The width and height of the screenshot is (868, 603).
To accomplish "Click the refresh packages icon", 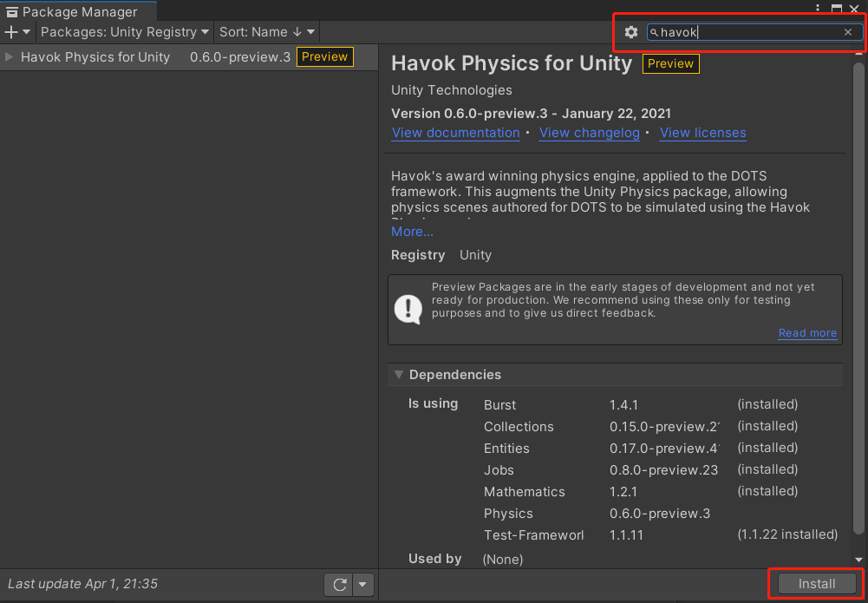I will 339,585.
